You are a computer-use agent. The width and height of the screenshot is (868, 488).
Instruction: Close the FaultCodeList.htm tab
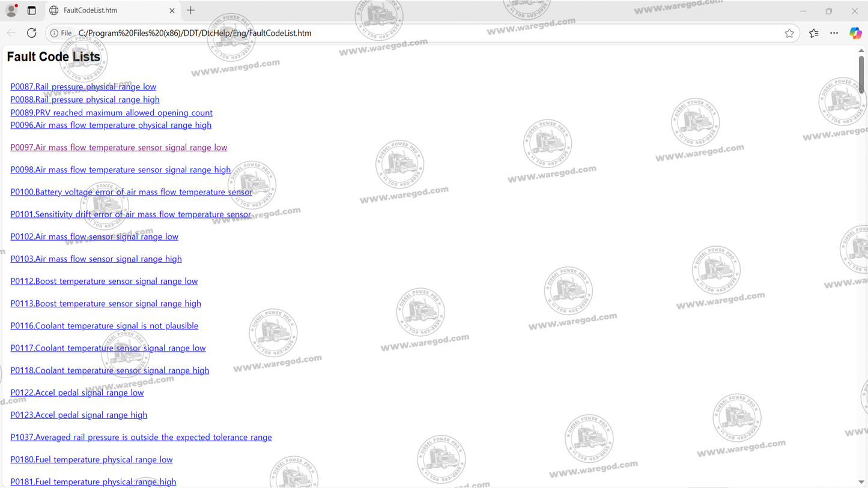click(x=172, y=11)
